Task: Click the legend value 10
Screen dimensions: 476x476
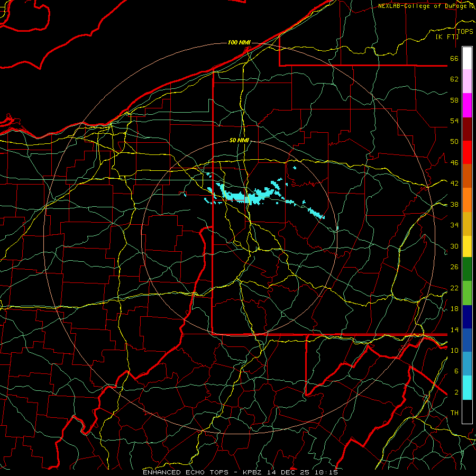Action: pos(454,350)
